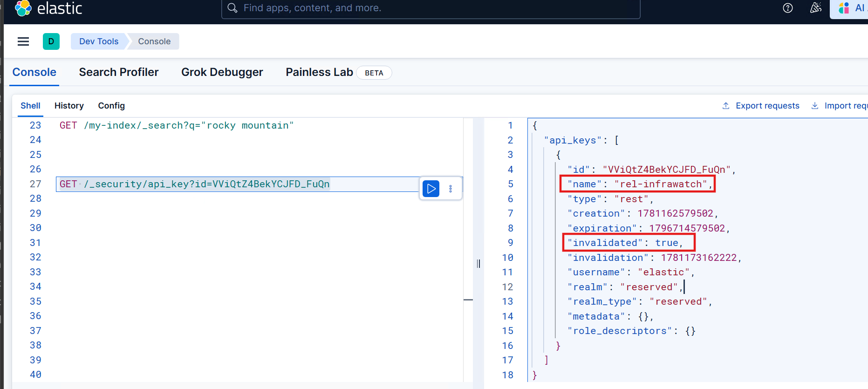This screenshot has width=868, height=389.
Task: Click the BETA badge on Painless Lab
Action: [x=374, y=73]
